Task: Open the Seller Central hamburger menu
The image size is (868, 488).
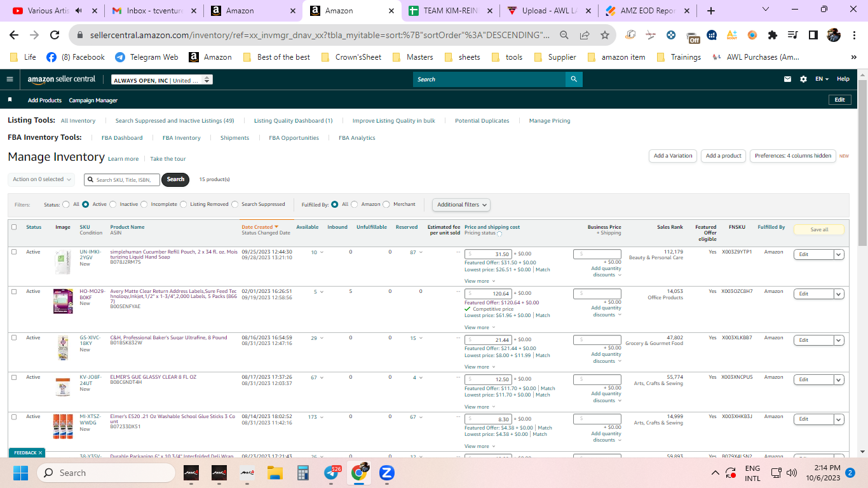Action: tap(10, 79)
